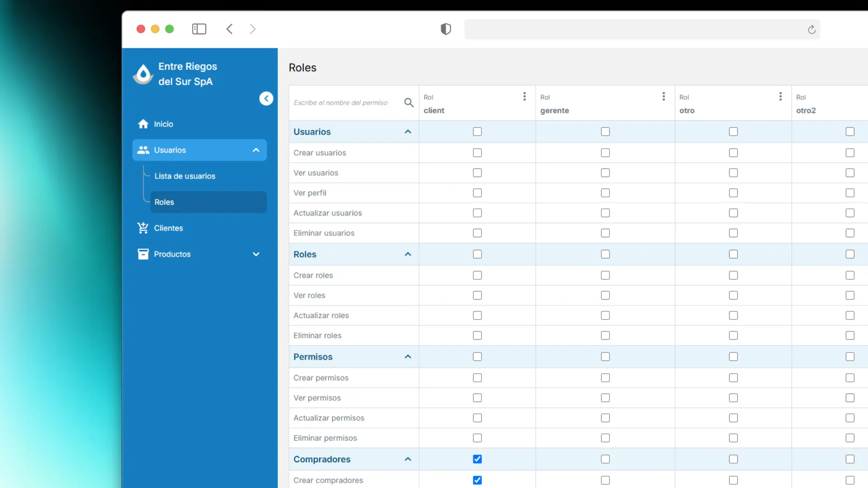The height and width of the screenshot is (488, 868).
Task: Enable Ver roles for otro role
Action: pyautogui.click(x=733, y=296)
